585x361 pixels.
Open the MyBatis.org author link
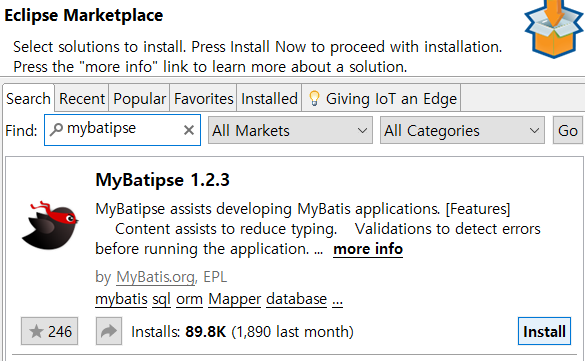156,277
